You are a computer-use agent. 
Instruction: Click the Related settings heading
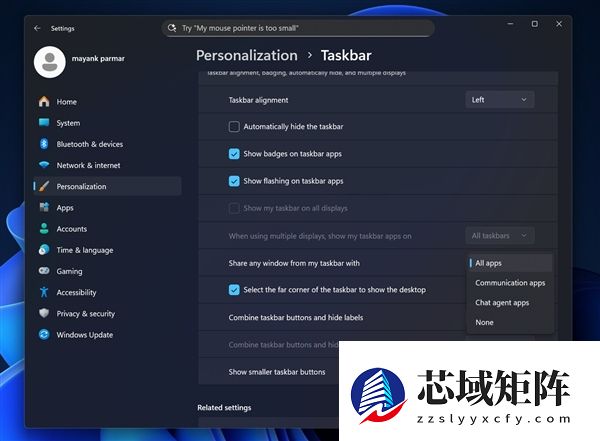pos(224,408)
